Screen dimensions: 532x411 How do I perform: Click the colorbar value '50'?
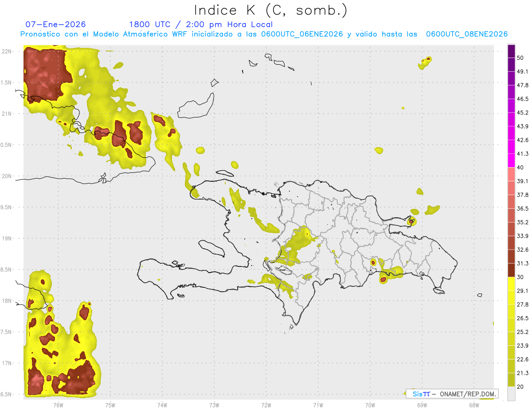521,58
